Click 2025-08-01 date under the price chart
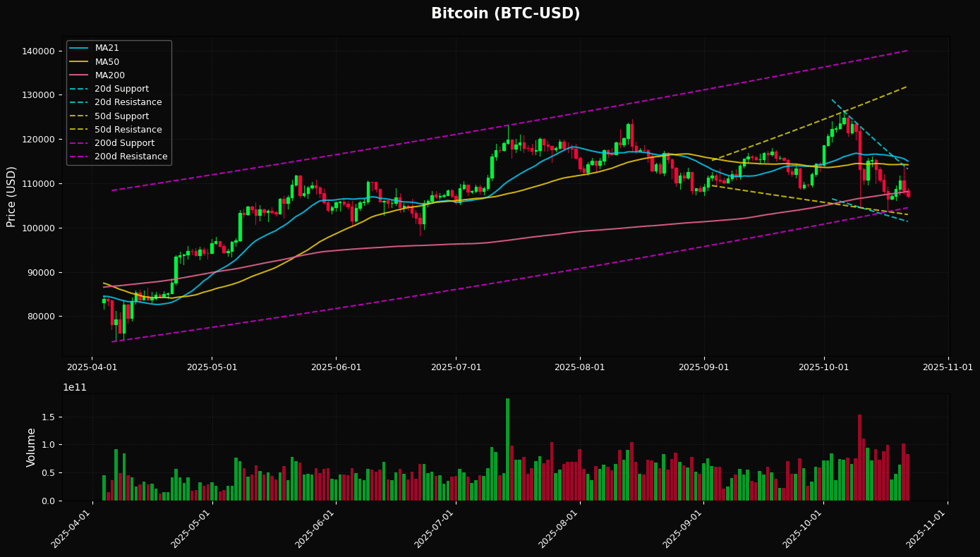This screenshot has height=557, width=980. point(579,367)
